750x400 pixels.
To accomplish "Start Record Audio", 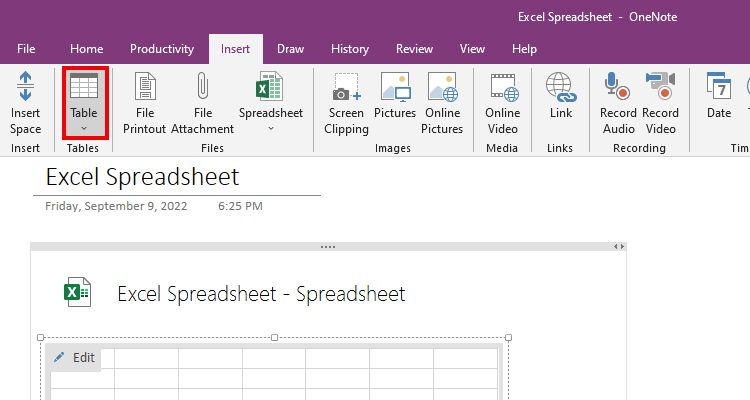I will 618,103.
